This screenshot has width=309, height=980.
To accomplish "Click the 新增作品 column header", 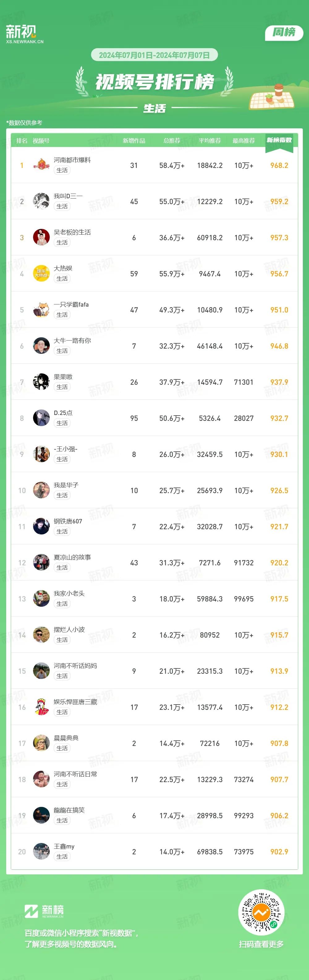I will 134,141.
